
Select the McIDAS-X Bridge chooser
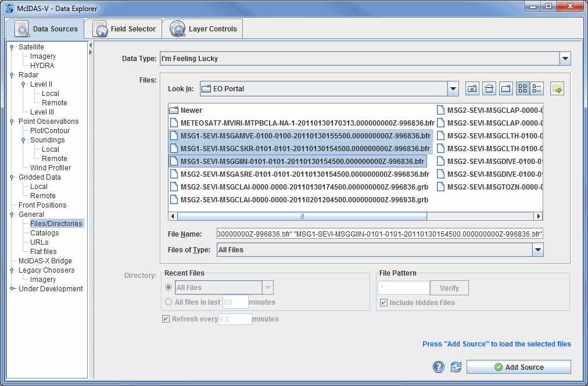coord(45,261)
